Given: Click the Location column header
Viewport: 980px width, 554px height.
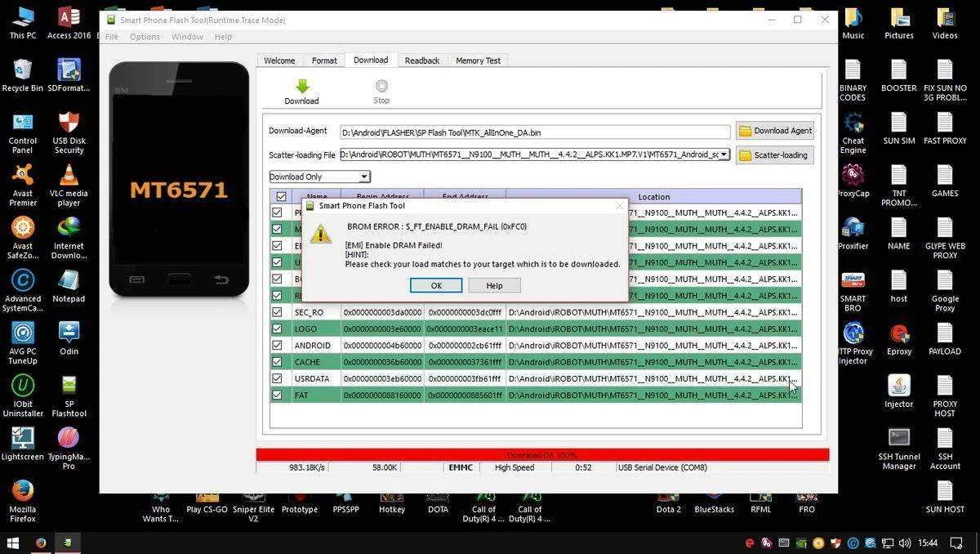Looking at the screenshot, I should pyautogui.click(x=653, y=197).
